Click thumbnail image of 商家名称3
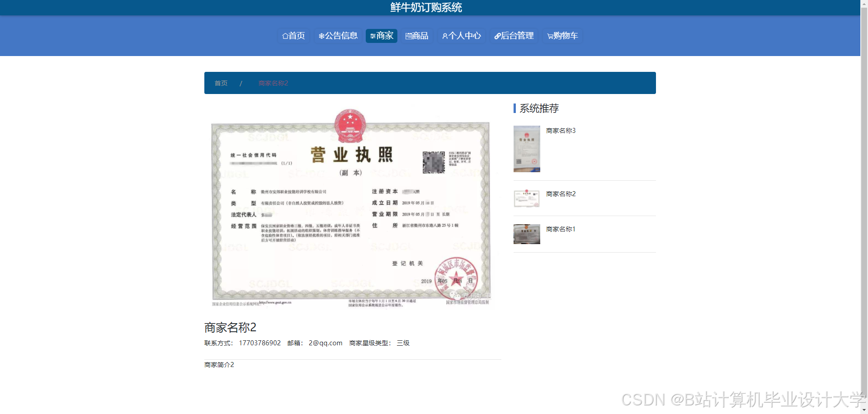Viewport: 868px width, 414px height. point(527,149)
